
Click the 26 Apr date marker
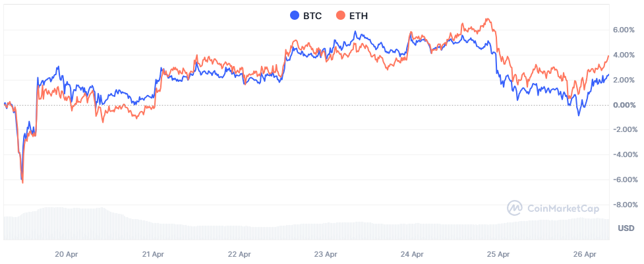coord(584,253)
